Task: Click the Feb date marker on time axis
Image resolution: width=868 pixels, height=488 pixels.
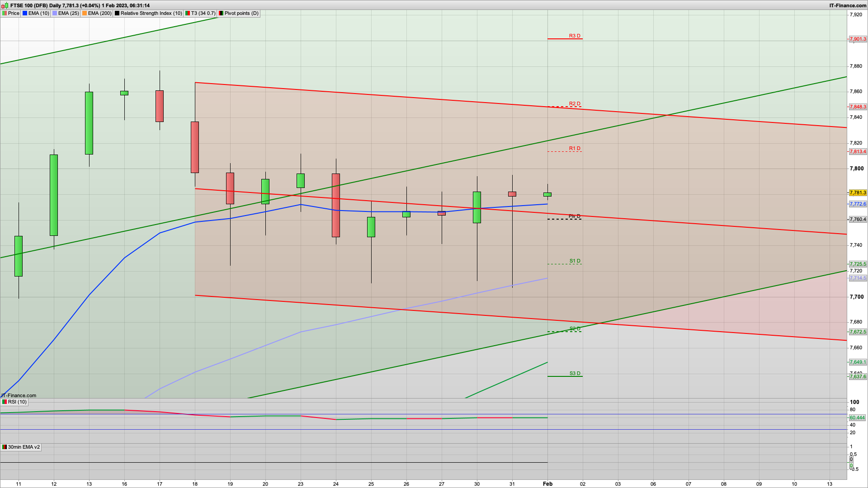Action: point(547,484)
